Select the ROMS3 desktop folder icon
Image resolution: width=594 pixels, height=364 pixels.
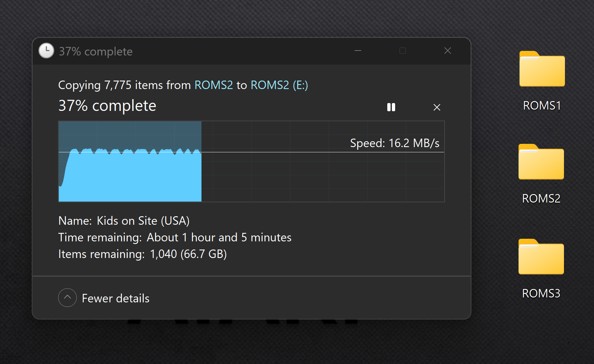point(541,257)
